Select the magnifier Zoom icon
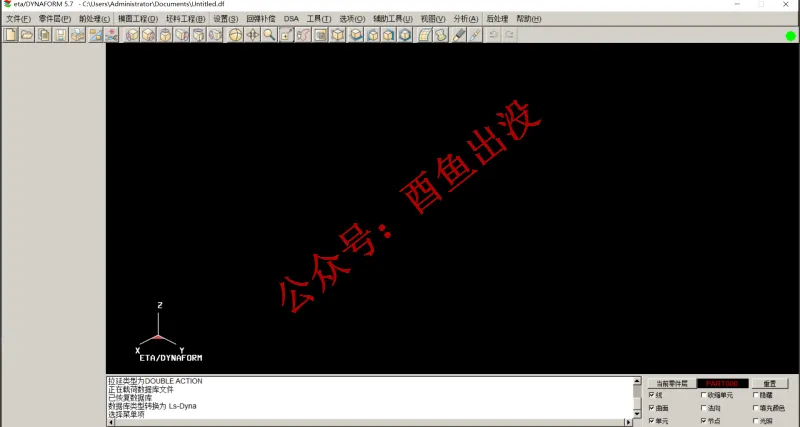Image resolution: width=800 pixels, height=427 pixels. click(x=269, y=35)
